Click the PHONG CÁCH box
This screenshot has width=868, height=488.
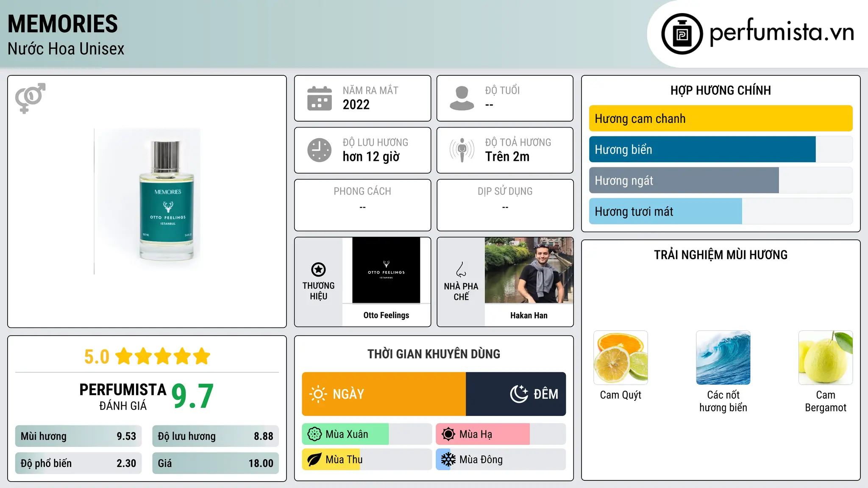click(362, 205)
